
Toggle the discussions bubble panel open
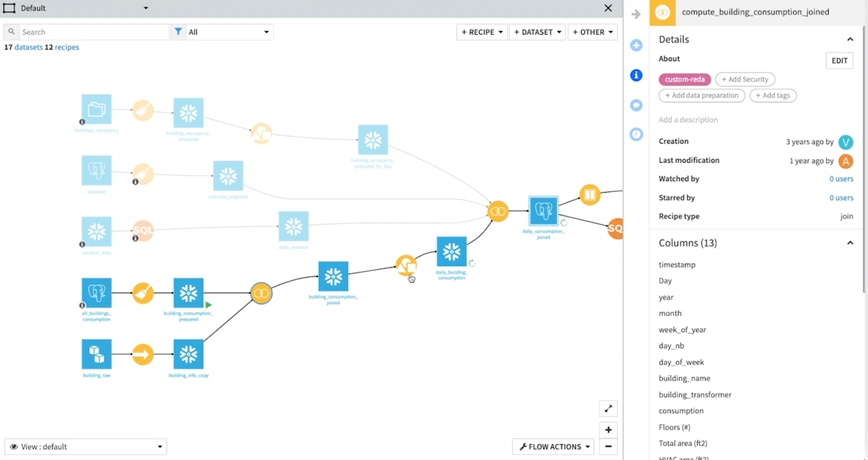(635, 105)
